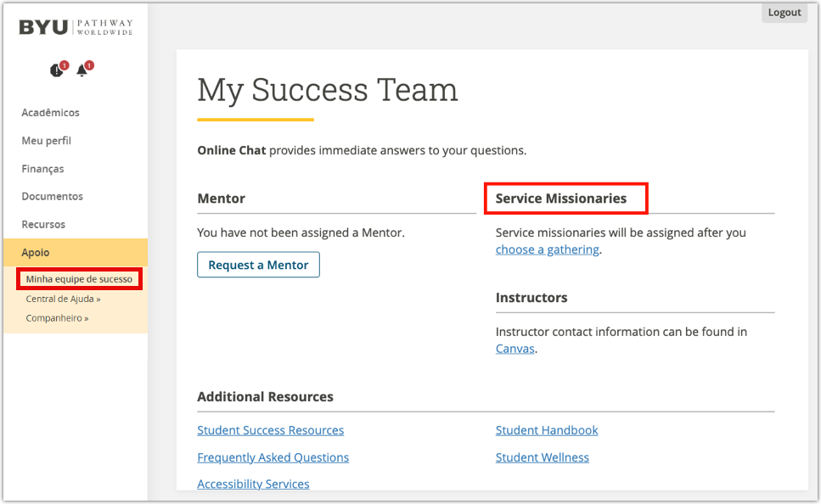The height and width of the screenshot is (504, 821).
Task: Follow the choose a gathering link
Action: (547, 249)
